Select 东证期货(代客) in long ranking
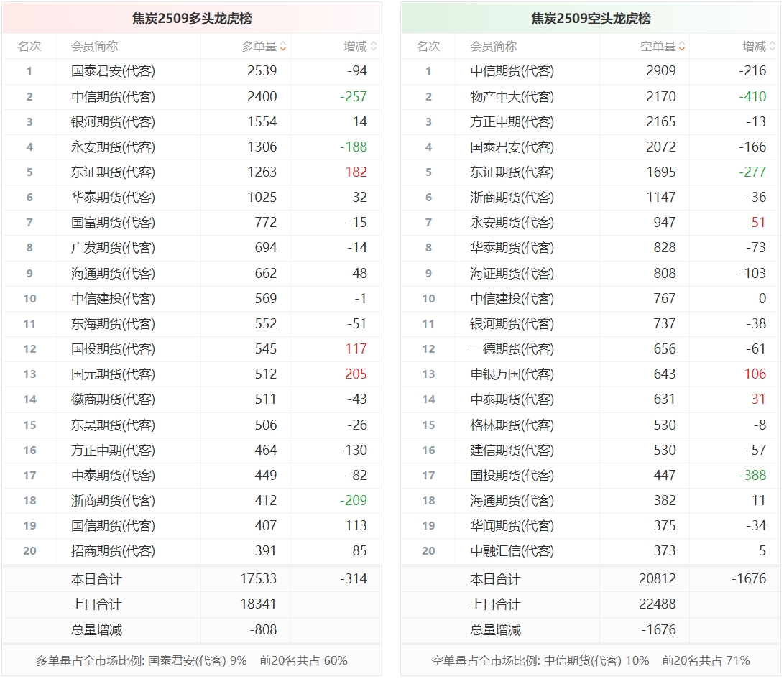This screenshot has height=679, width=784. 113,172
